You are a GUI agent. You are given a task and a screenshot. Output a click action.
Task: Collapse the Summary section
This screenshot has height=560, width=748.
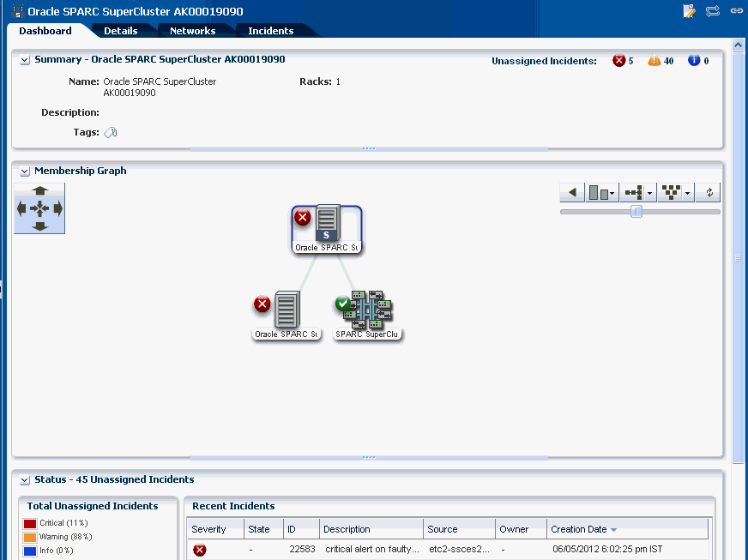(25, 61)
